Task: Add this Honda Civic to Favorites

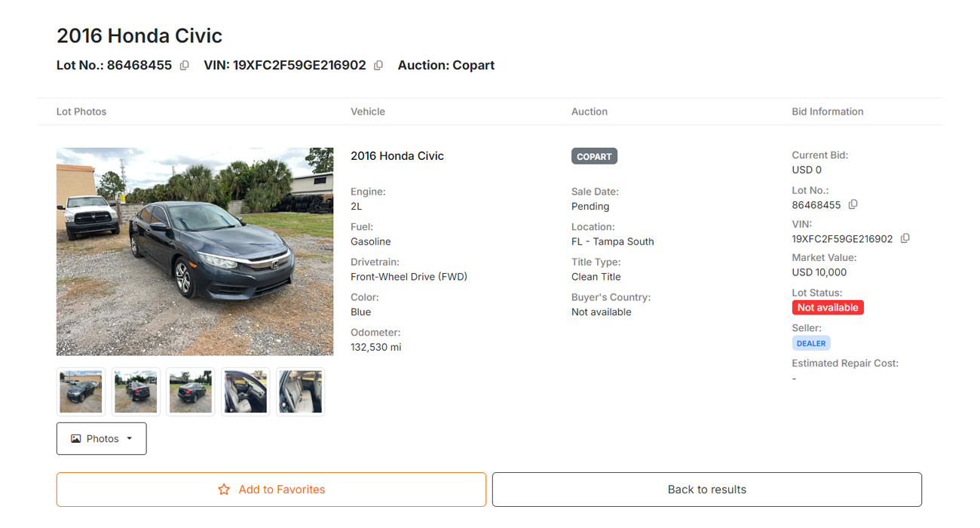Action: [271, 490]
